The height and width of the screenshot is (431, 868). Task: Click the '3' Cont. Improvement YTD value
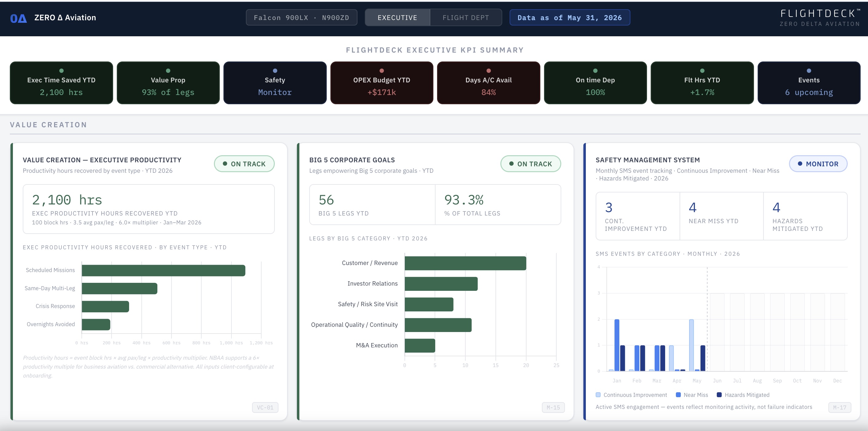(x=609, y=208)
